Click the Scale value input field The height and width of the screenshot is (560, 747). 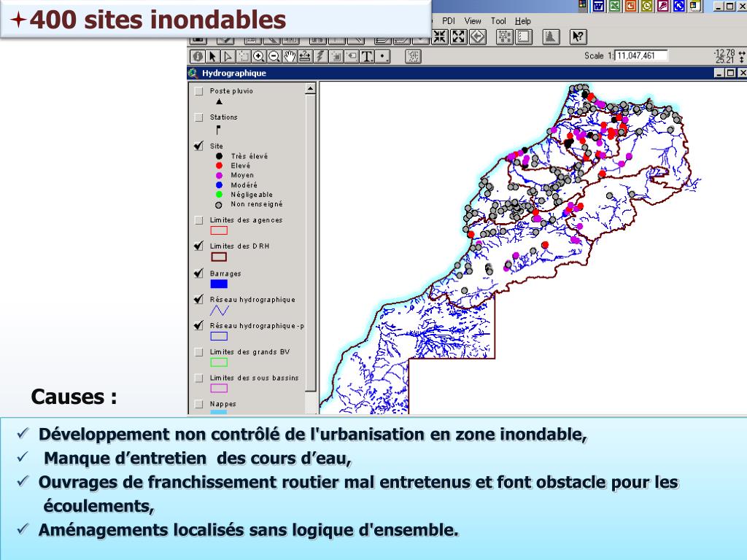[x=641, y=56]
